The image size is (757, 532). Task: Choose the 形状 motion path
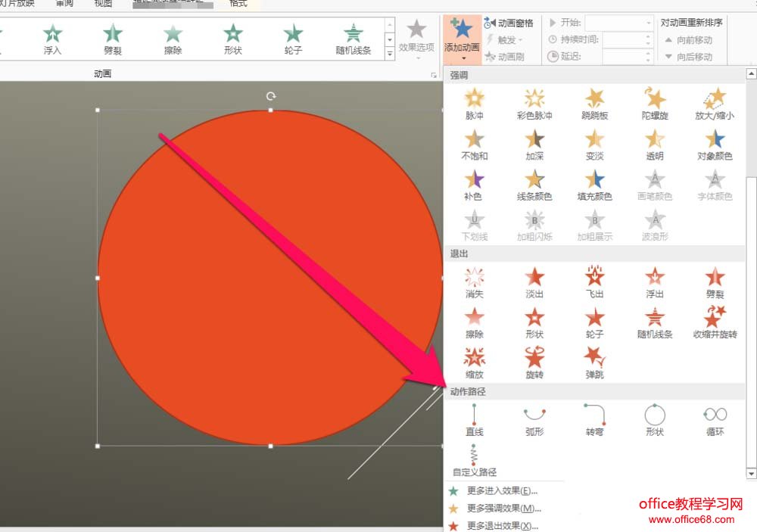point(655,420)
